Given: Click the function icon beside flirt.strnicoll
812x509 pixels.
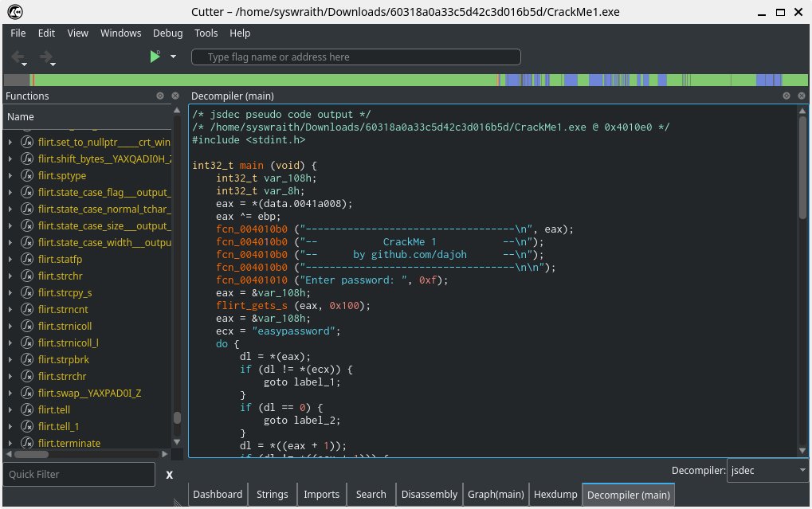Looking at the screenshot, I should click(27, 326).
